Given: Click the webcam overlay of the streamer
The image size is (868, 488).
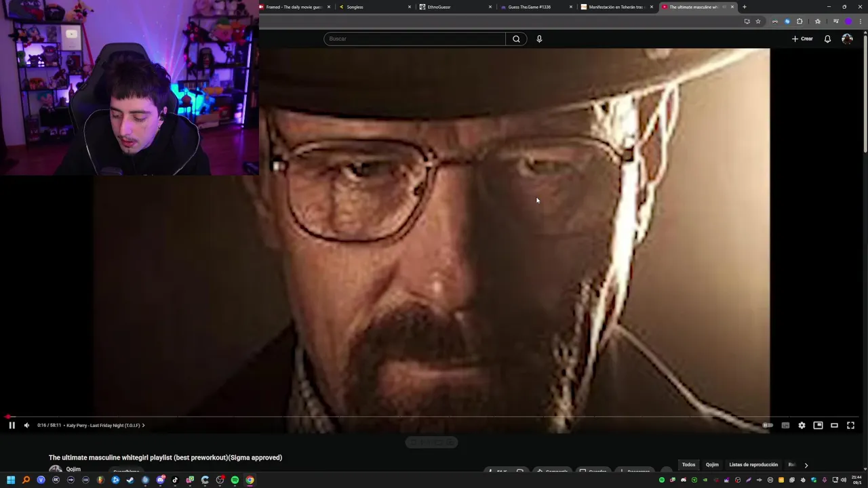Looking at the screenshot, I should [129, 88].
